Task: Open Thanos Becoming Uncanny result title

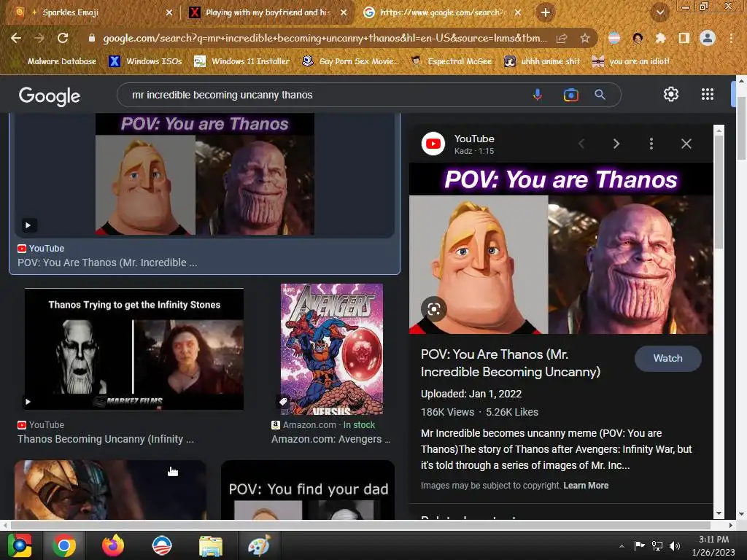Action: (x=106, y=439)
